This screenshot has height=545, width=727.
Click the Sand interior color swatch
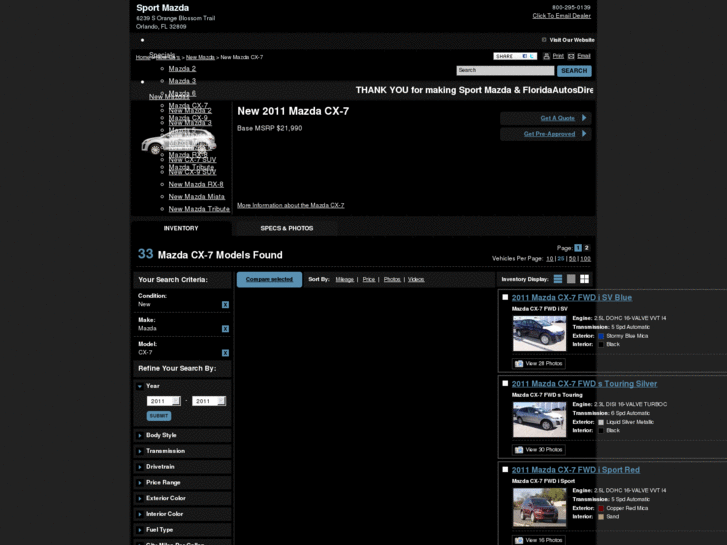pyautogui.click(x=601, y=517)
